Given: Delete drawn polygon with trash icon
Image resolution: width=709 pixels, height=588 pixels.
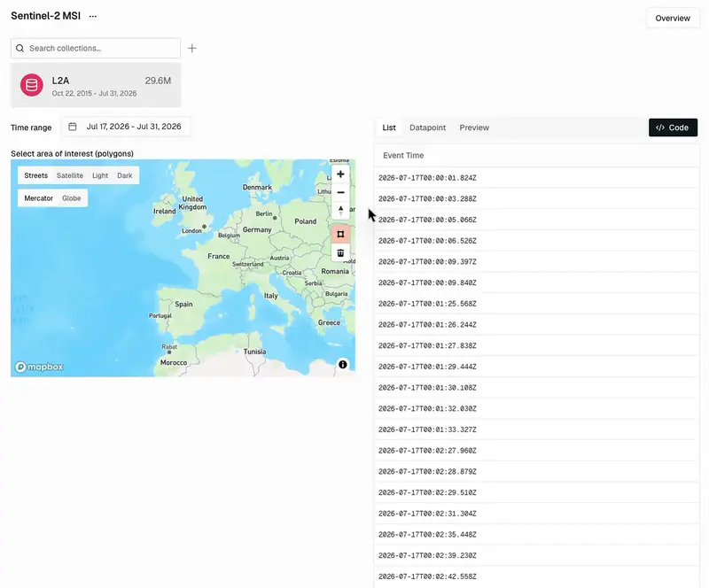Looking at the screenshot, I should tap(340, 252).
